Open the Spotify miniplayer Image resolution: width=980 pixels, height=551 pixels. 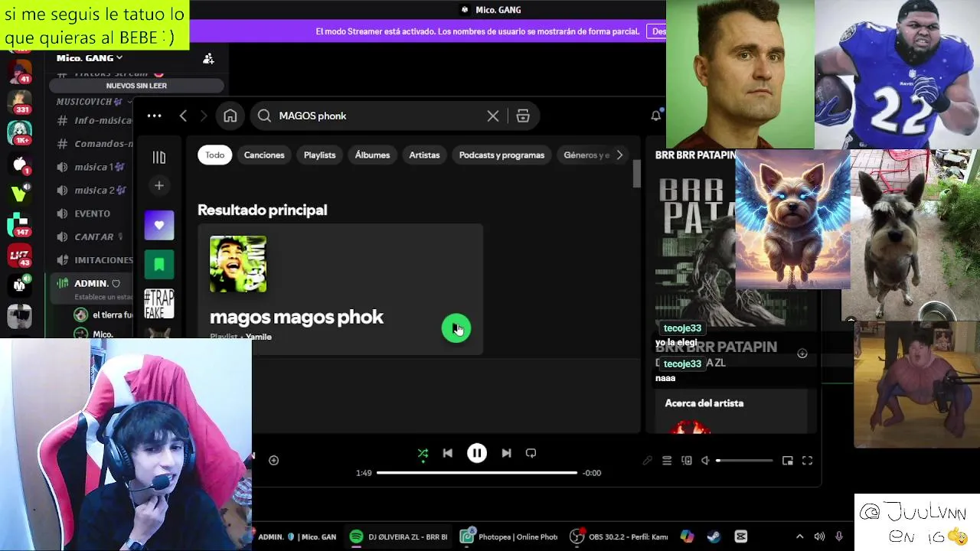[787, 460]
